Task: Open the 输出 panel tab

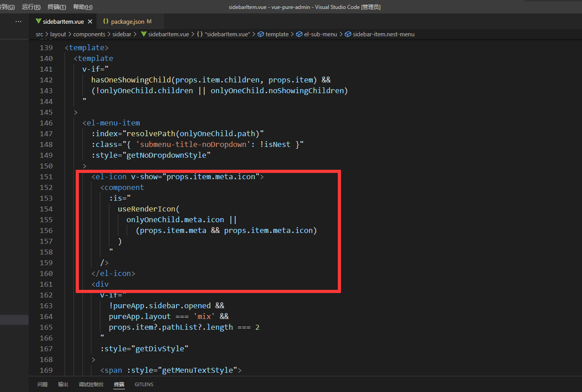Action: [x=63, y=384]
